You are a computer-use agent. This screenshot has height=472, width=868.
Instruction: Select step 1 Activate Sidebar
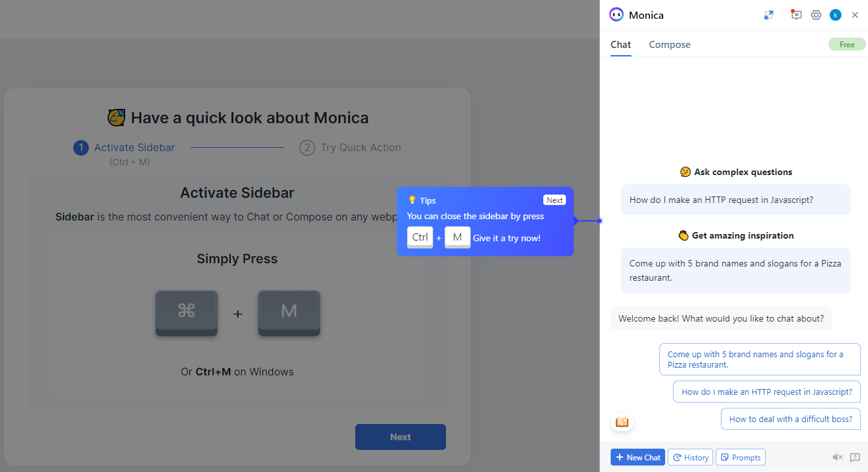coord(124,148)
